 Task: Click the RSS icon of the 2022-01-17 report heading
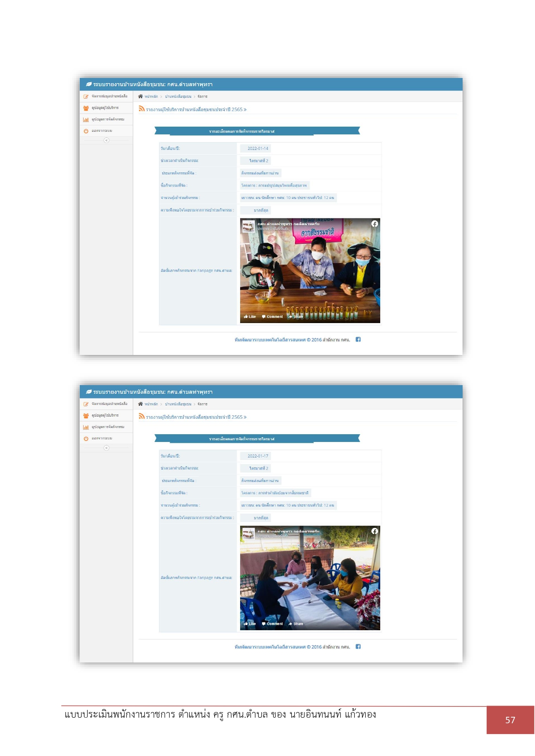pos(141,417)
